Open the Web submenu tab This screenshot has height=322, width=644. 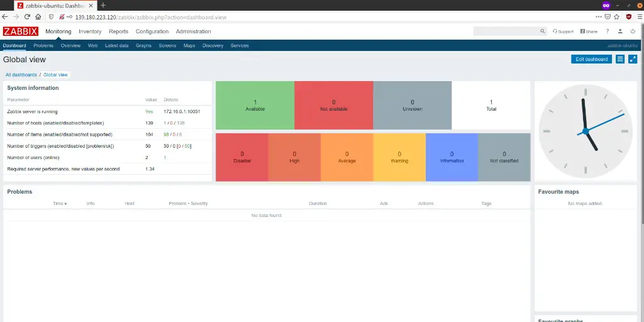pyautogui.click(x=93, y=45)
